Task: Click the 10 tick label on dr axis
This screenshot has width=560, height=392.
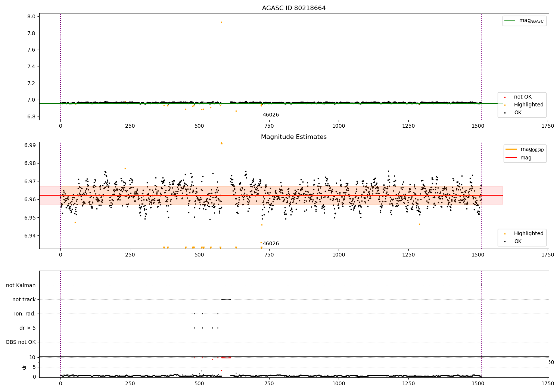Action: tap(32, 357)
